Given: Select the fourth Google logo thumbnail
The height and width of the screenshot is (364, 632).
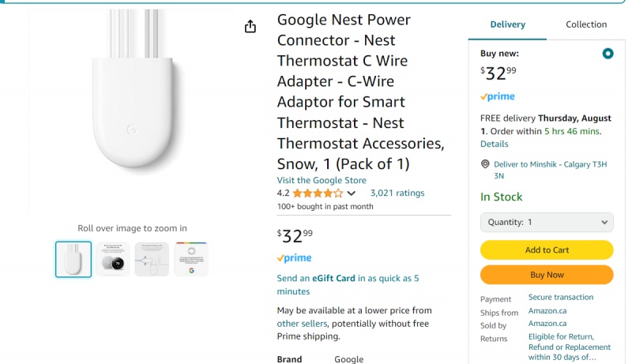Looking at the screenshot, I should point(191,259).
